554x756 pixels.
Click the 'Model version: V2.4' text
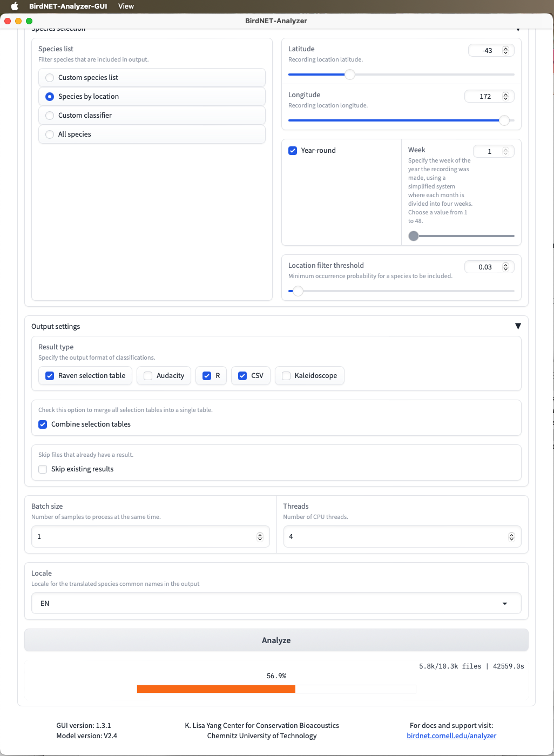point(87,736)
